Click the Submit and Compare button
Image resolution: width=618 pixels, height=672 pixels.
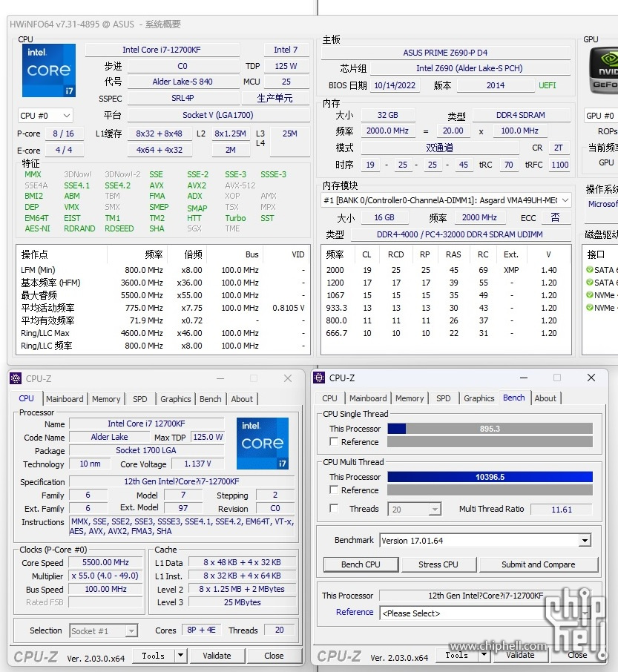539,564
